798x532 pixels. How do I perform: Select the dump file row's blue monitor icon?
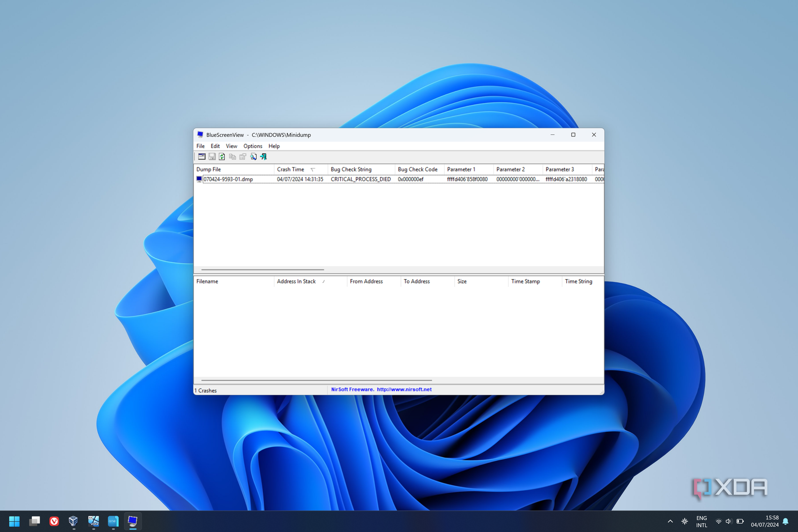tap(199, 179)
